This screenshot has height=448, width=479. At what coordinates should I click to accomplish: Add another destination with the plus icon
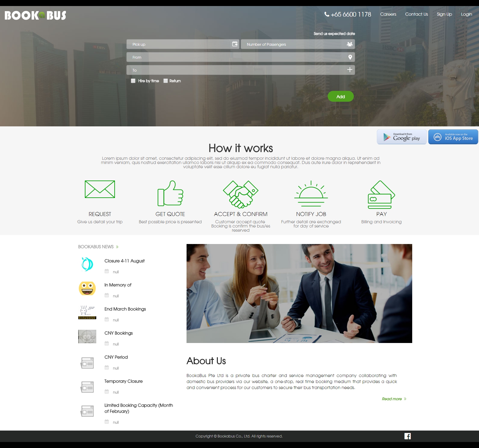[x=350, y=70]
